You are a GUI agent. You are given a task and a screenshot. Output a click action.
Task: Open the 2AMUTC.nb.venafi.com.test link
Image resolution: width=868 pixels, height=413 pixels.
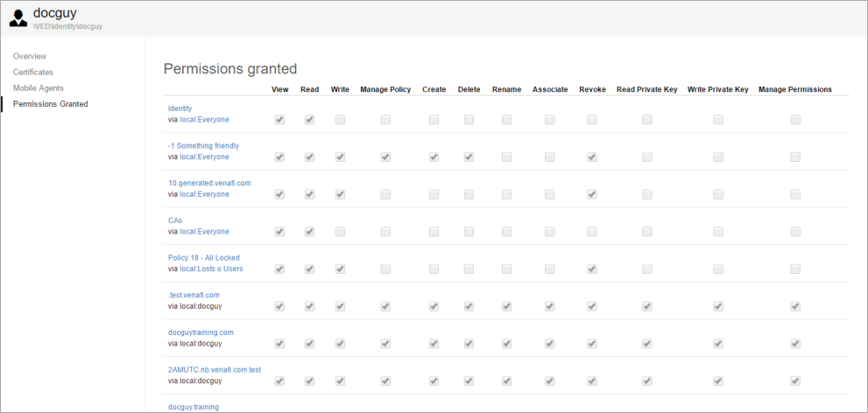click(x=214, y=370)
